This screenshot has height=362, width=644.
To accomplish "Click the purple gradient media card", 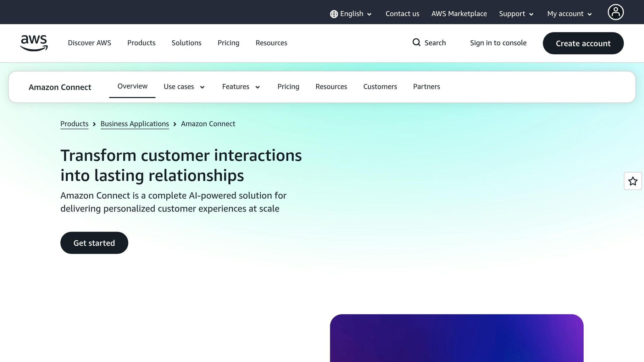I will [457, 338].
